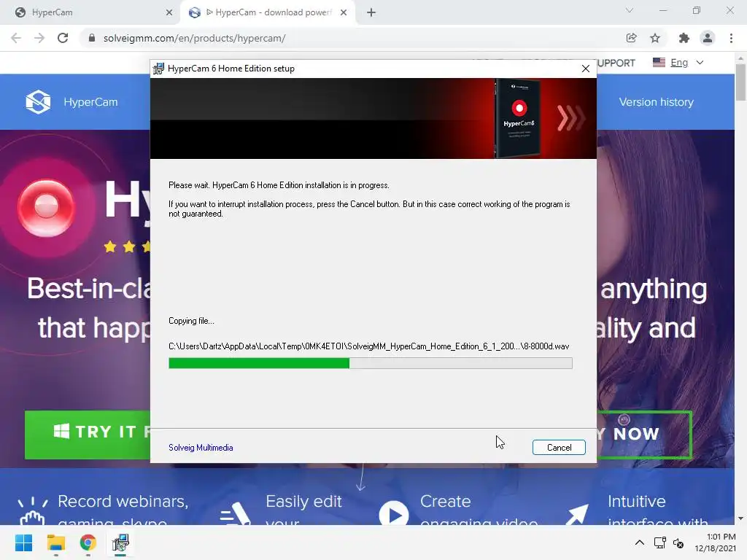Click the copied file path text
This screenshot has width=747, height=560.
[368, 346]
